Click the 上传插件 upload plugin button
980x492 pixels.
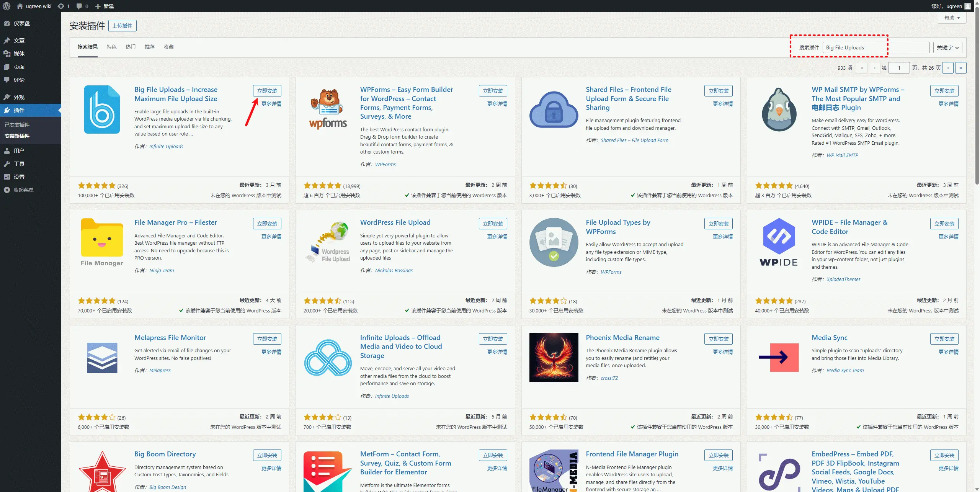(122, 26)
